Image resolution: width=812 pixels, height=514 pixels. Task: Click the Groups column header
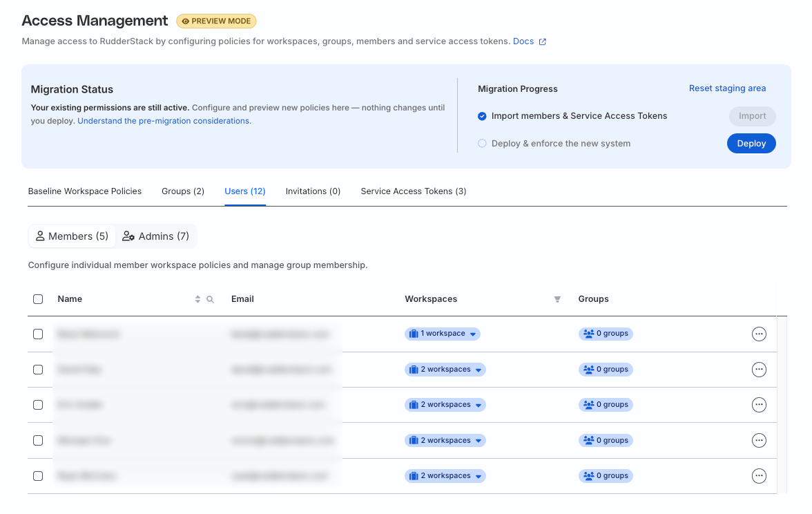594,299
